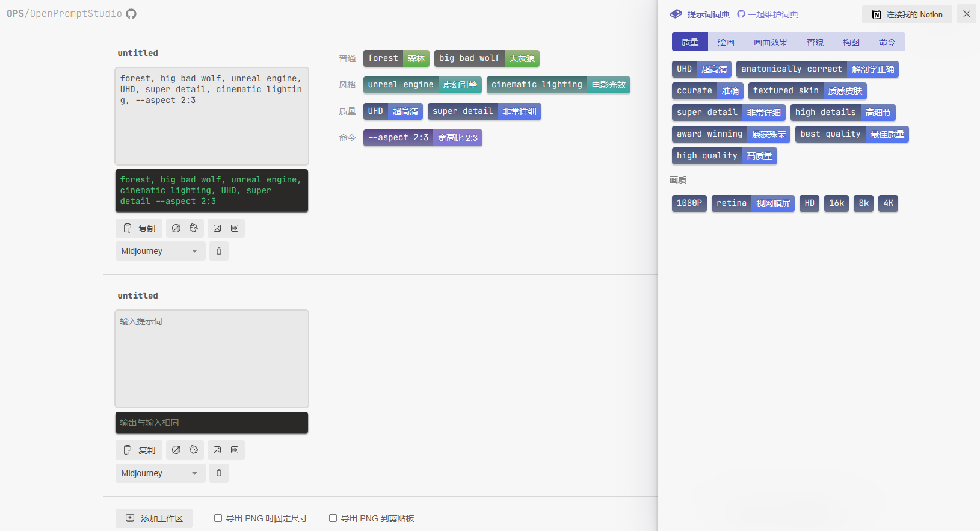
Task: Click the image export icon in first workspace
Action: pos(217,228)
